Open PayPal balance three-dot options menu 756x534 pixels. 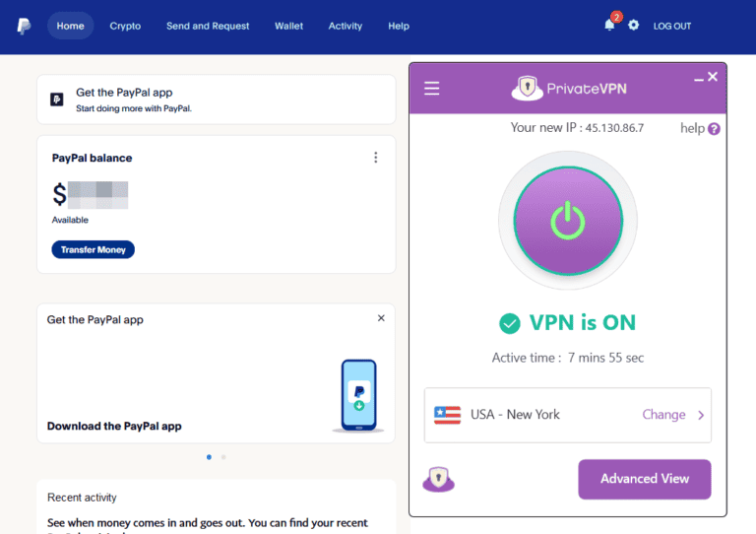(x=375, y=158)
